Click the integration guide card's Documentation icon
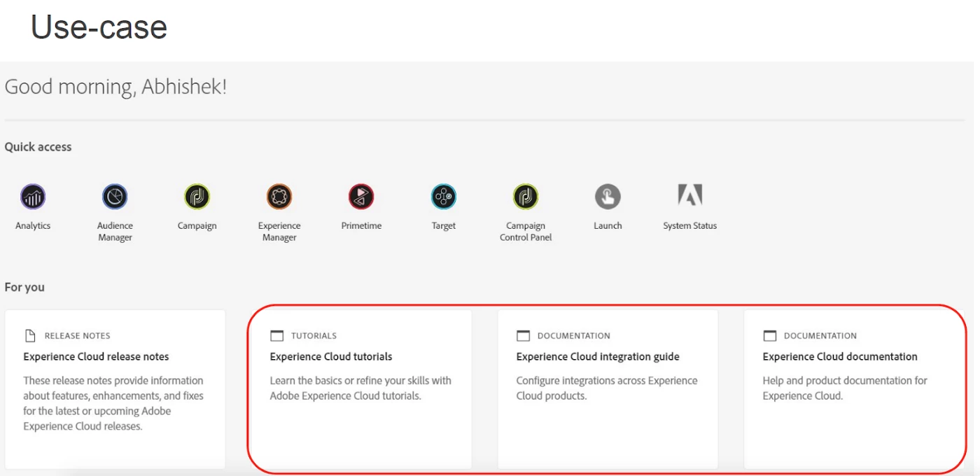 (x=523, y=335)
